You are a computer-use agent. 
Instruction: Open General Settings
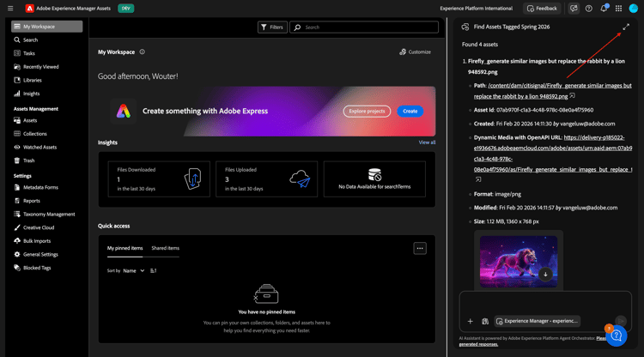36,254
